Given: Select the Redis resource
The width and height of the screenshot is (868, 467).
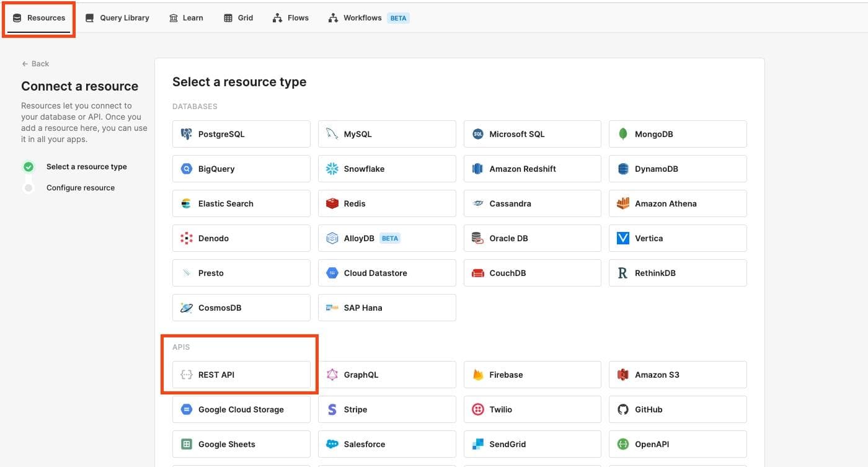Looking at the screenshot, I should point(386,203).
